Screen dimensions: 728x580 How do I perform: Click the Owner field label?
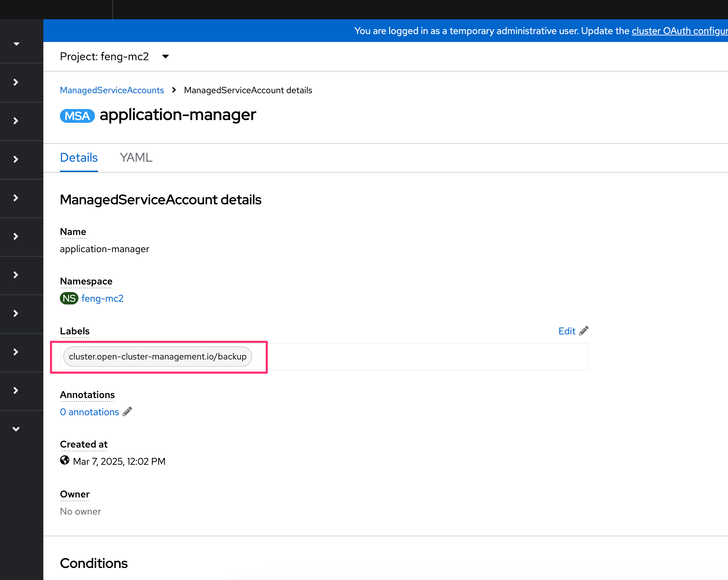tap(75, 494)
